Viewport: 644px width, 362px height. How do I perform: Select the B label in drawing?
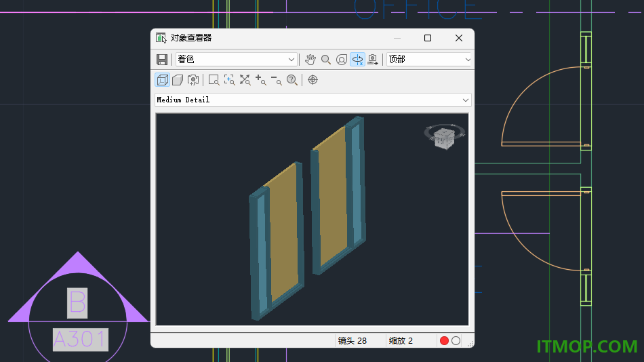[x=77, y=303]
